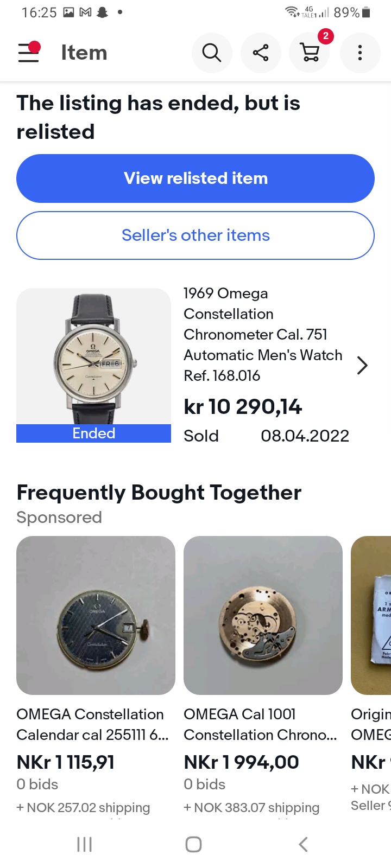Open the three-dot overflow menu

click(x=360, y=53)
